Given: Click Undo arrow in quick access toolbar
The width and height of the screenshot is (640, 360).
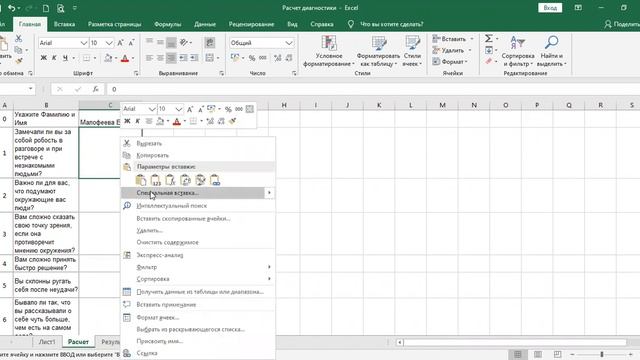Looking at the screenshot, I should [x=11, y=8].
